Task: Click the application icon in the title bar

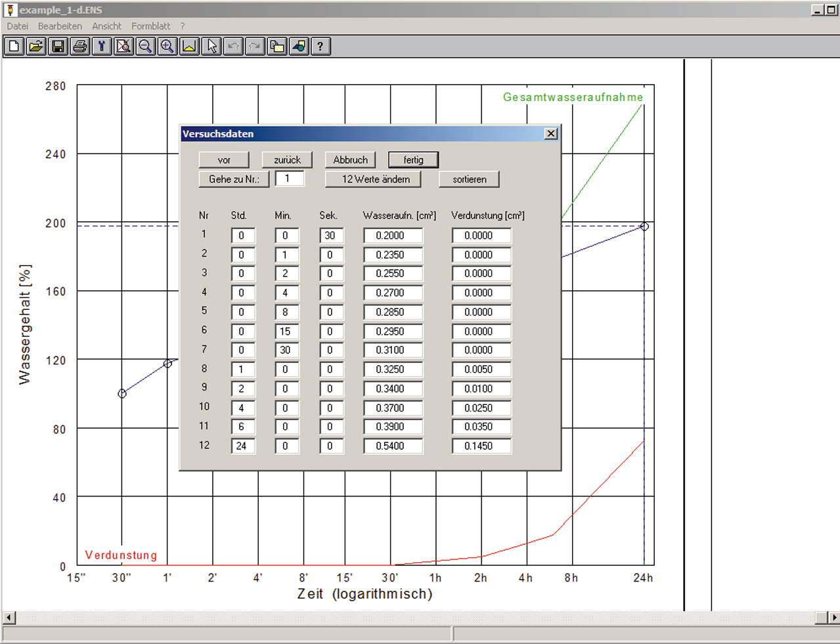Action: click(10, 10)
